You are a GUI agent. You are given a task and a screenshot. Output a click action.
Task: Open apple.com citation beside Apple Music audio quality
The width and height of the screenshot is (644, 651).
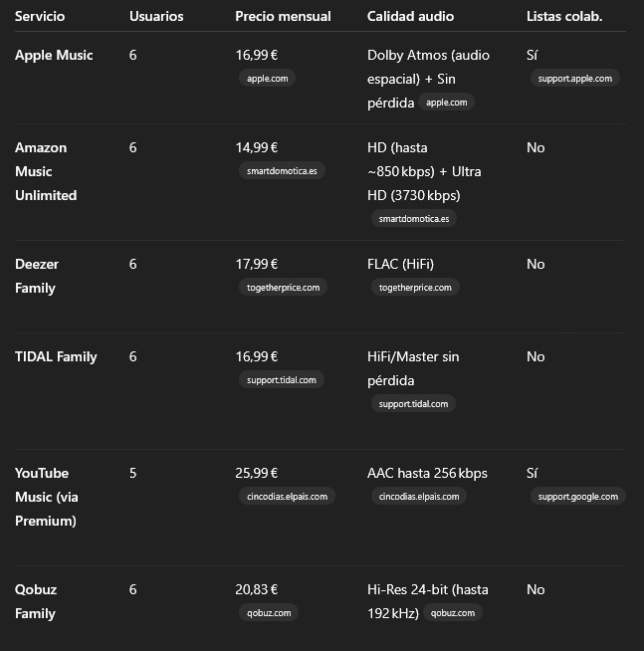(446, 102)
